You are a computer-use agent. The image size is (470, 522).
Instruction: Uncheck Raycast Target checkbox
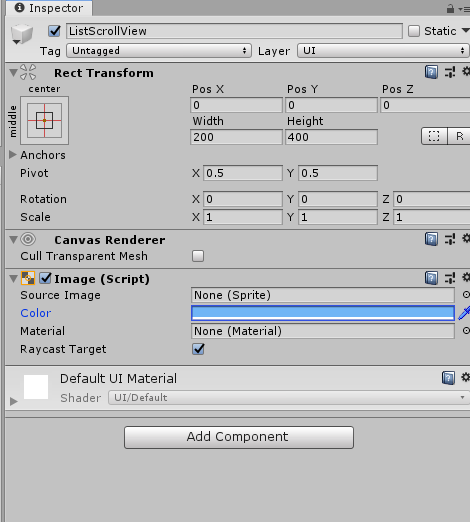[198, 349]
